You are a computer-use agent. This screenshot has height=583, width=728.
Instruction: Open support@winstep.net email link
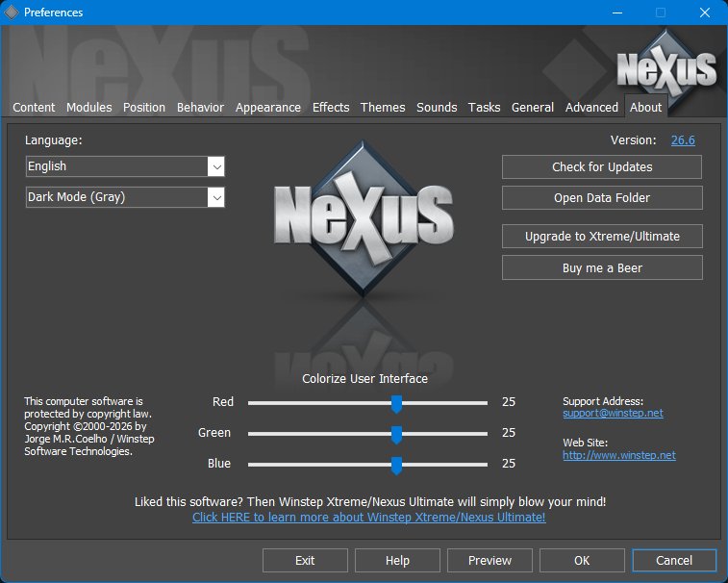(x=613, y=414)
